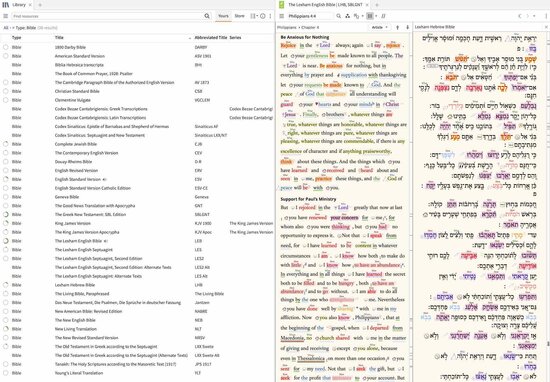Switch to the Yours tab
This screenshot has height=382, width=550.
coord(223,16)
